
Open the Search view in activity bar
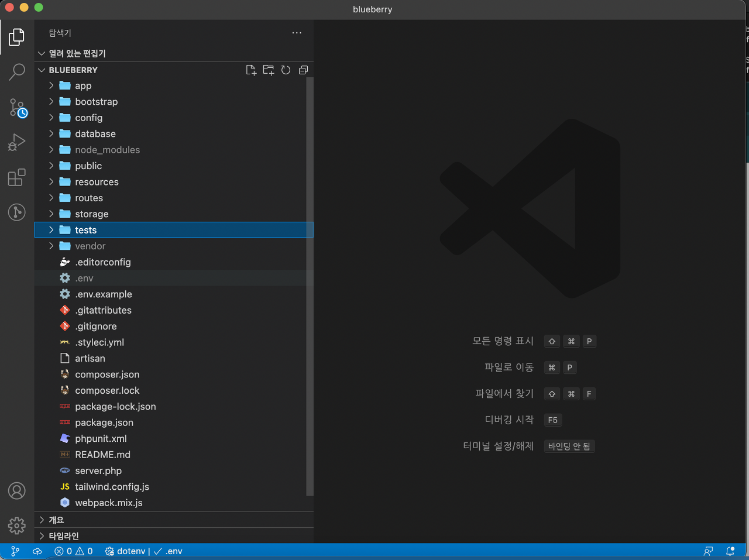coord(17,72)
